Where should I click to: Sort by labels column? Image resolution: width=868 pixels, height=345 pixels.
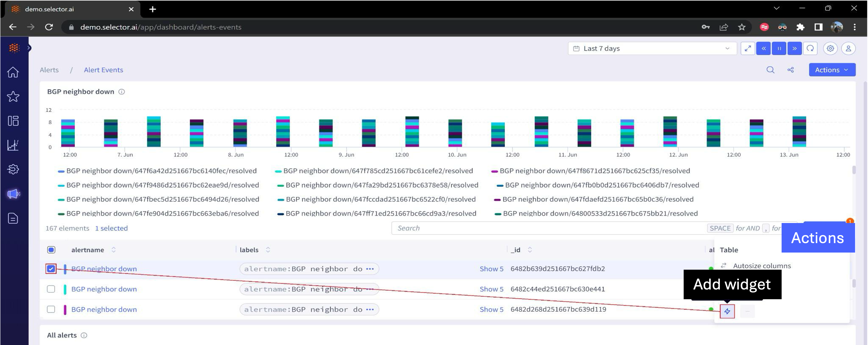pyautogui.click(x=268, y=250)
